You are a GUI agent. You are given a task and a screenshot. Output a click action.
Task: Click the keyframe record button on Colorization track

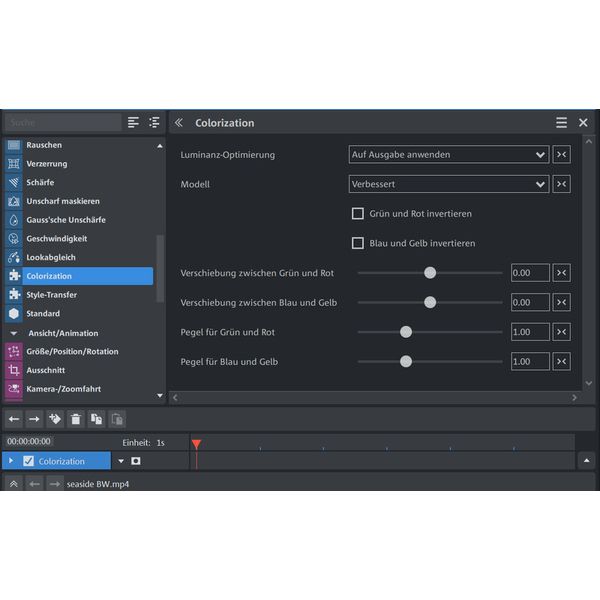(x=135, y=461)
